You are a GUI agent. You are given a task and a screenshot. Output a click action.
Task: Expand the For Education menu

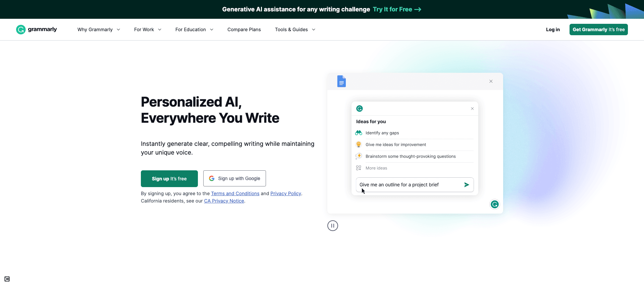click(x=194, y=30)
